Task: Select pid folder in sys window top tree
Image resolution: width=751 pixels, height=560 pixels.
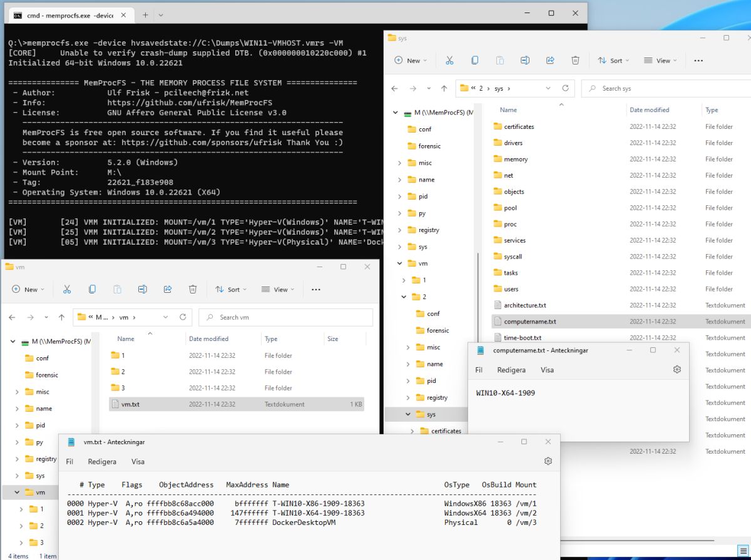Action: (423, 196)
